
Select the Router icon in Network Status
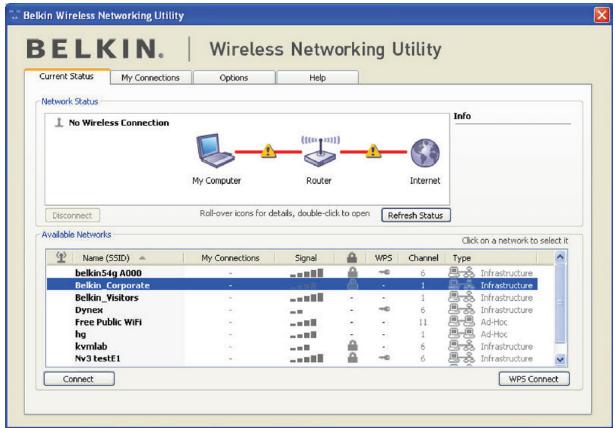[x=320, y=152]
